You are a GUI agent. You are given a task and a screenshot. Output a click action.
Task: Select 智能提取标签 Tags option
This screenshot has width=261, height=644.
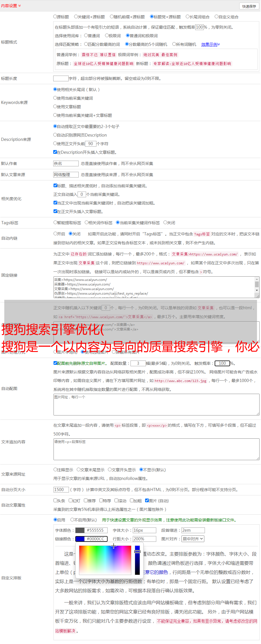tap(55, 222)
